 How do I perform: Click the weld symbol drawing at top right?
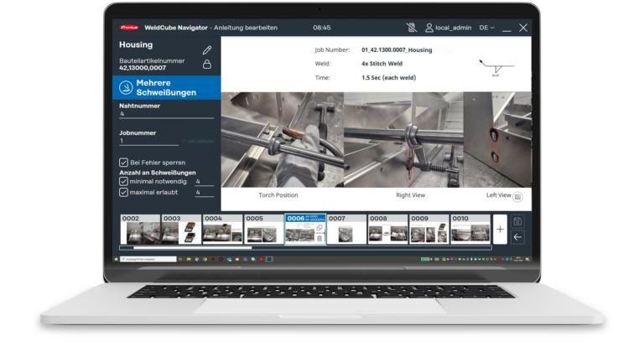point(496,67)
